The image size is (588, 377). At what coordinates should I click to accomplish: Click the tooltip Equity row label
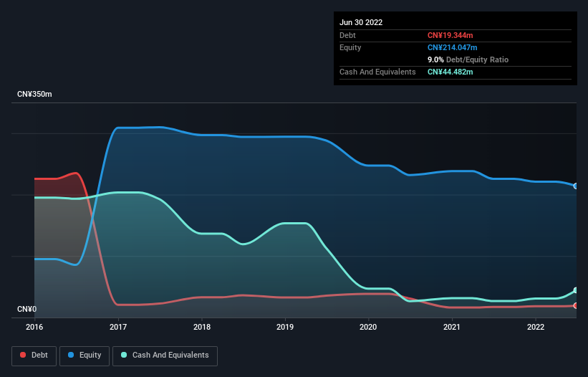[x=350, y=47]
